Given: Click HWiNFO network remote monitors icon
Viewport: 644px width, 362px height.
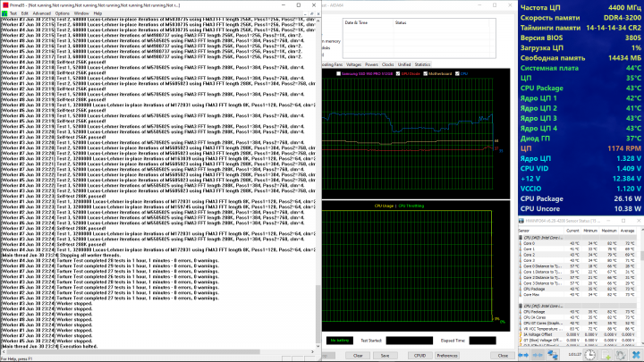Looking at the screenshot, I should point(553,355).
